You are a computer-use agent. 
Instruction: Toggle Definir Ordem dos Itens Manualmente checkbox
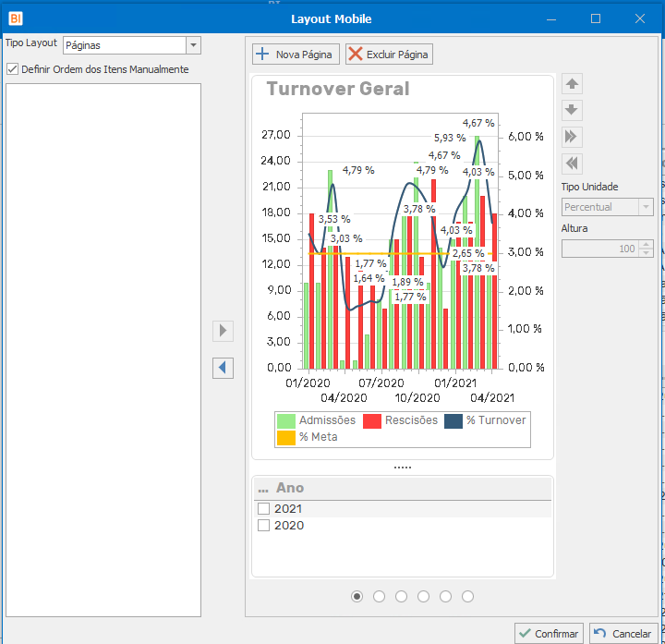coord(13,69)
